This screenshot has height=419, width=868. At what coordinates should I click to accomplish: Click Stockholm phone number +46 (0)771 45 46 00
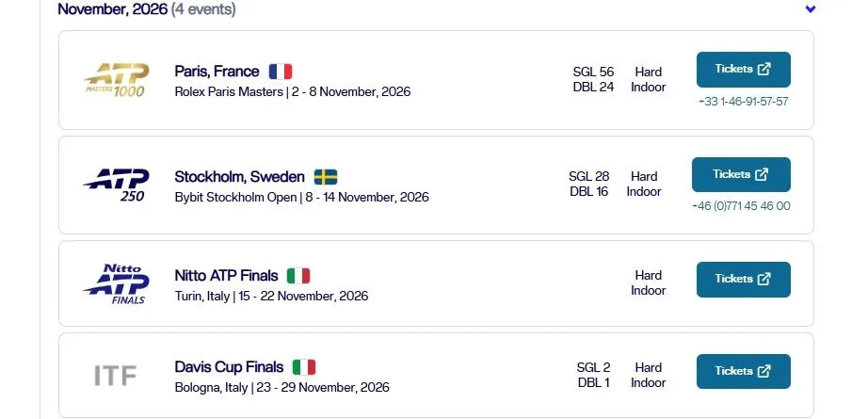740,206
